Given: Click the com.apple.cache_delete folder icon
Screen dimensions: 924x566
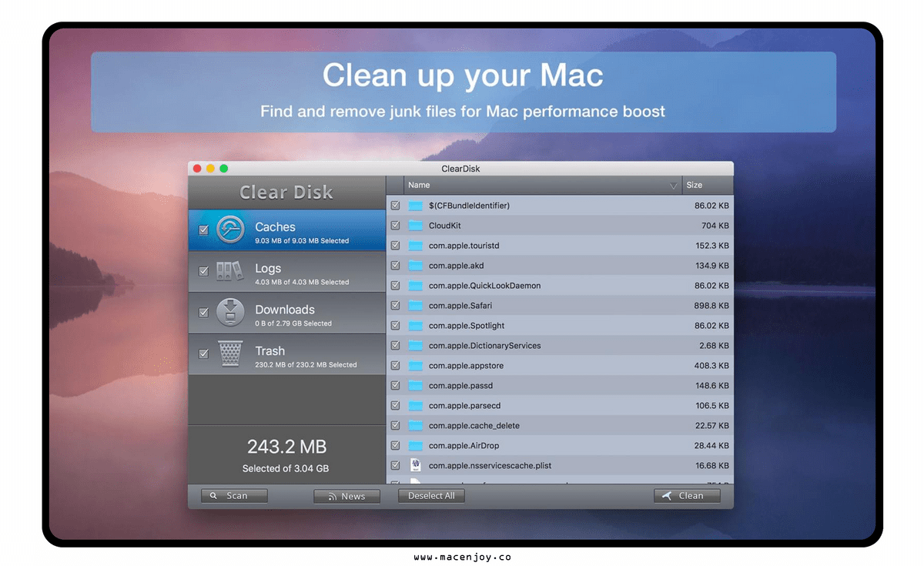Looking at the screenshot, I should (x=416, y=426).
